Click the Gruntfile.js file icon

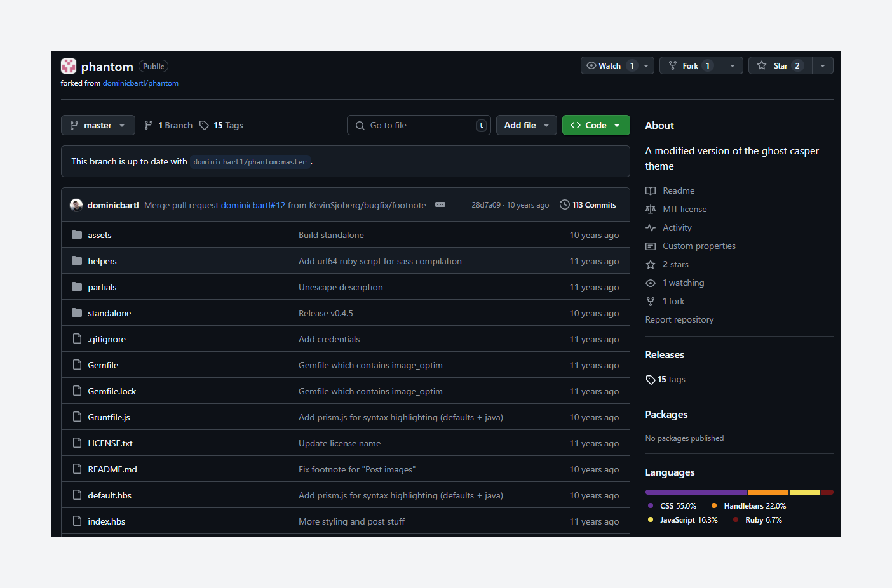coord(77,417)
